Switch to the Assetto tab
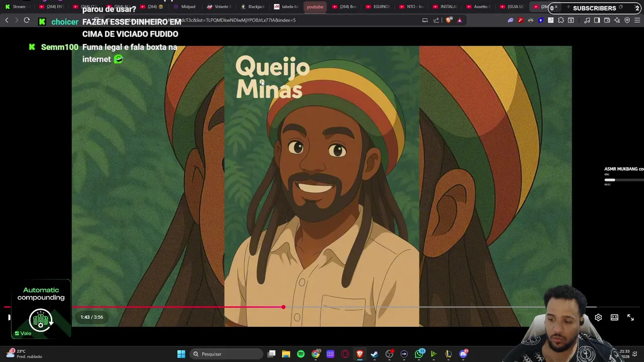644x362 pixels. click(x=479, y=7)
